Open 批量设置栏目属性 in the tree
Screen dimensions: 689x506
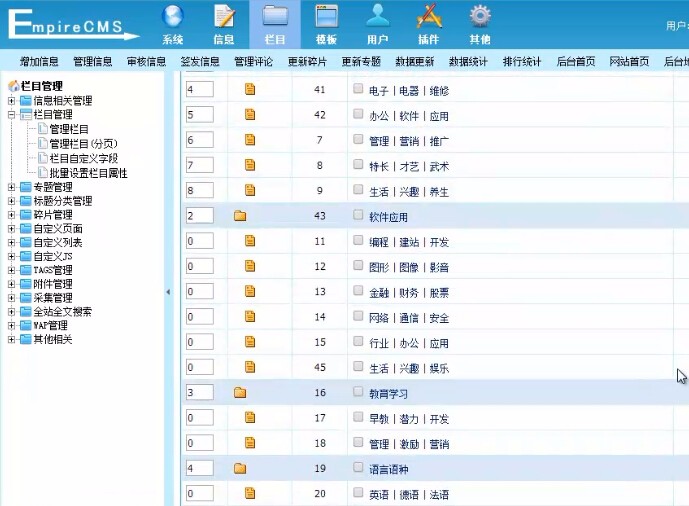coord(88,173)
